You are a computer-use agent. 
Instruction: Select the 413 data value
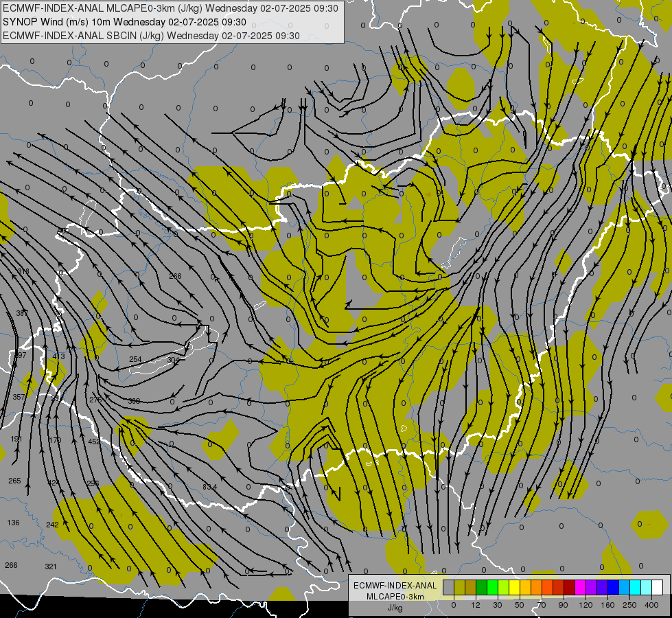coord(59,356)
